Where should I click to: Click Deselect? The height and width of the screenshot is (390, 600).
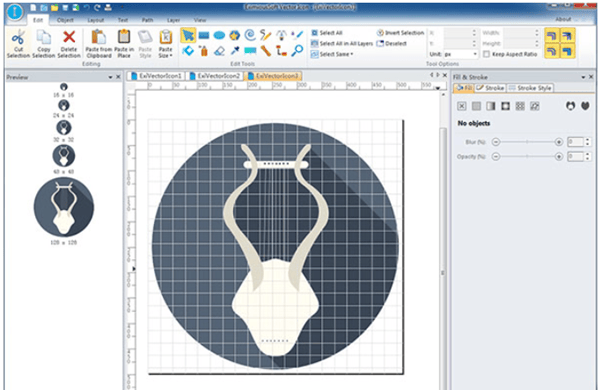[391, 44]
